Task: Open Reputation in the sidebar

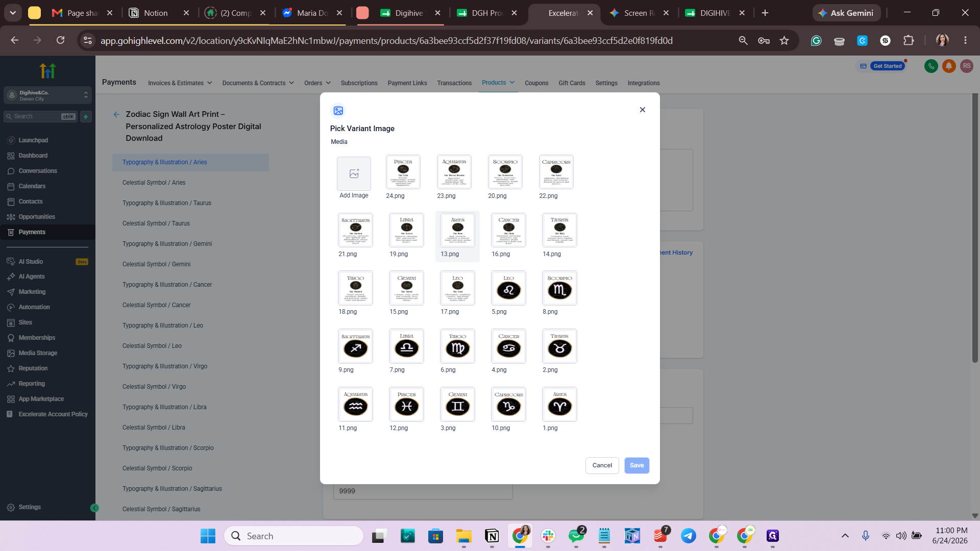Action: coord(33,368)
